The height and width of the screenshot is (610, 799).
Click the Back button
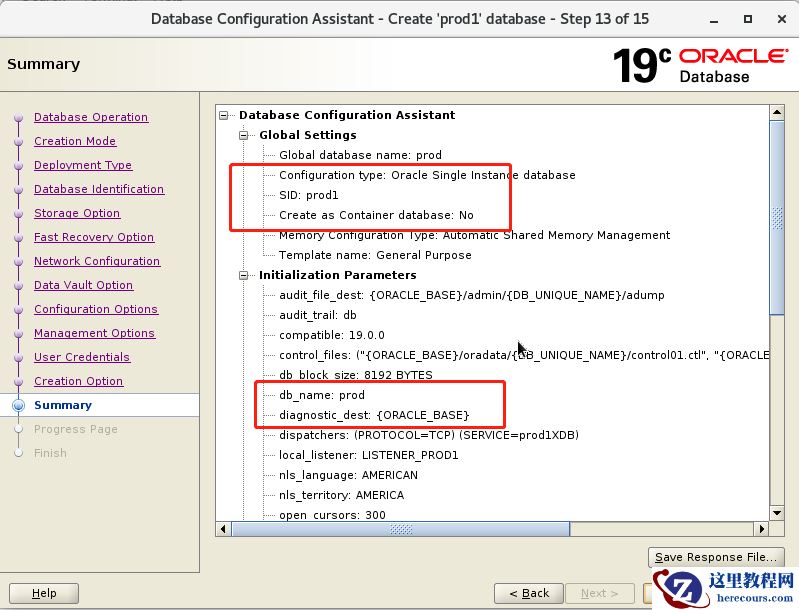tap(529, 593)
